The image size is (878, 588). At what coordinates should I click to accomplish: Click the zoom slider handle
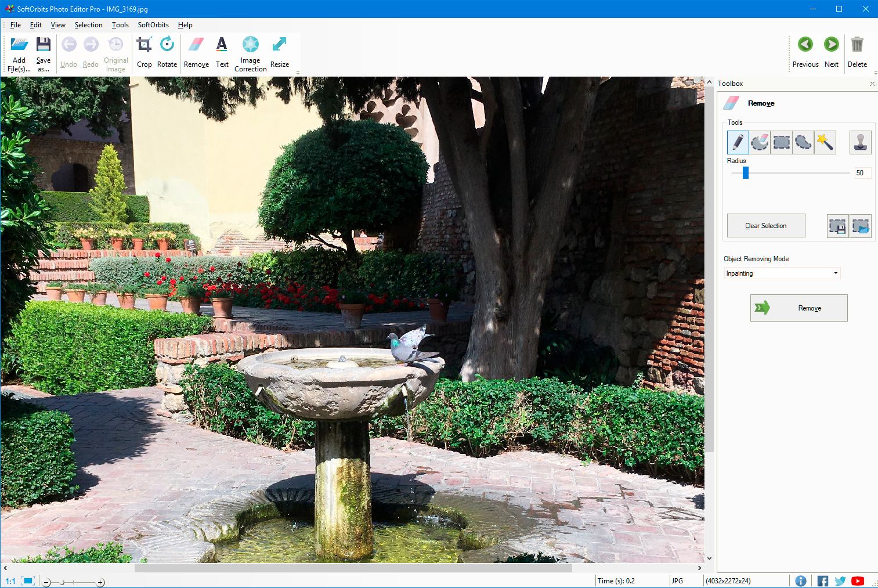62,582
